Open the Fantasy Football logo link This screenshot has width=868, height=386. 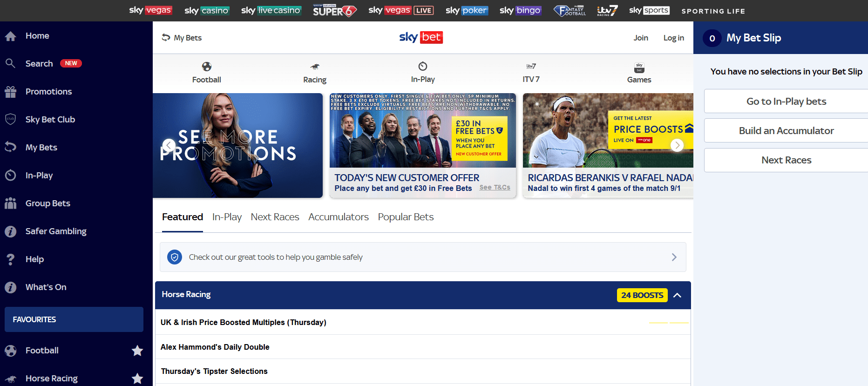pos(570,10)
